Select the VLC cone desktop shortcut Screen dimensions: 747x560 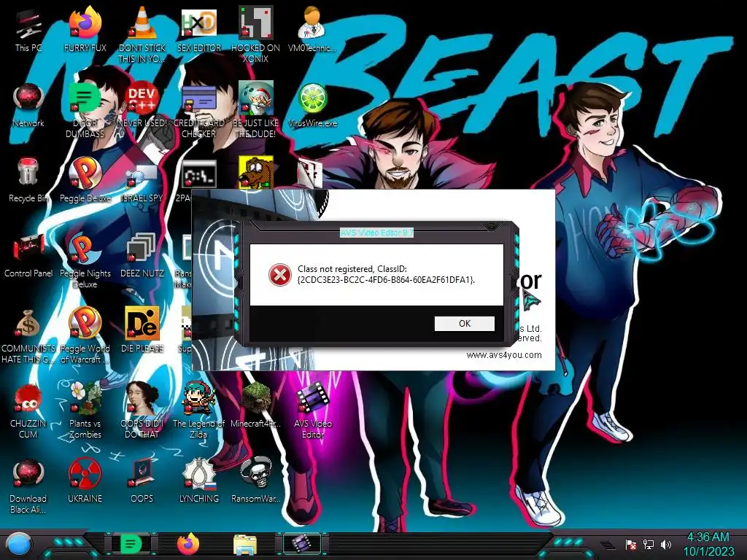coord(142,34)
